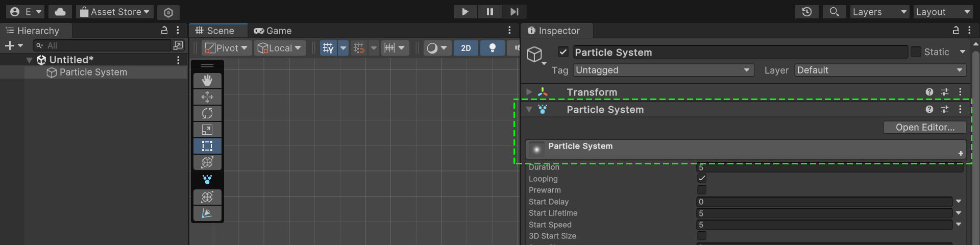This screenshot has height=245, width=980.
Task: Toggle grid snapping icon
Action: 359,48
